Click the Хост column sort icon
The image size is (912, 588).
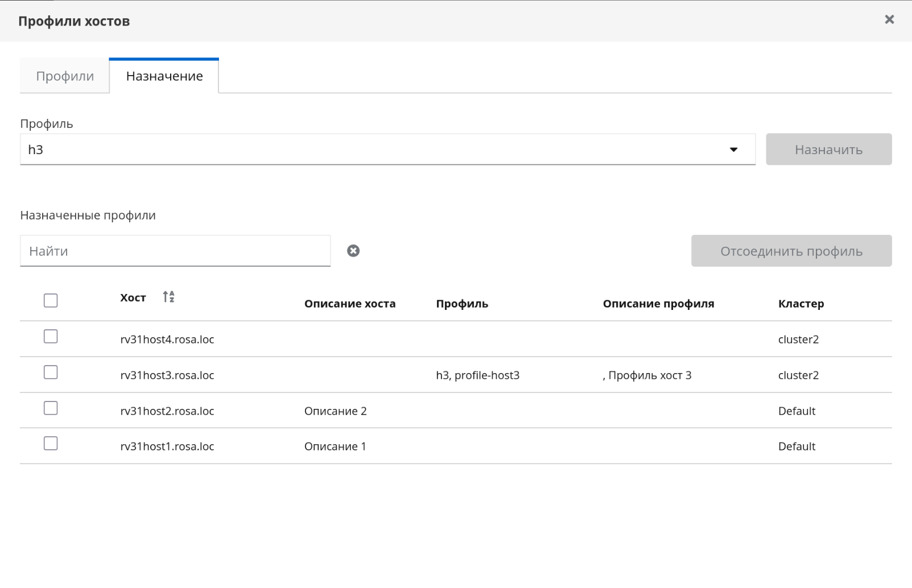click(168, 297)
